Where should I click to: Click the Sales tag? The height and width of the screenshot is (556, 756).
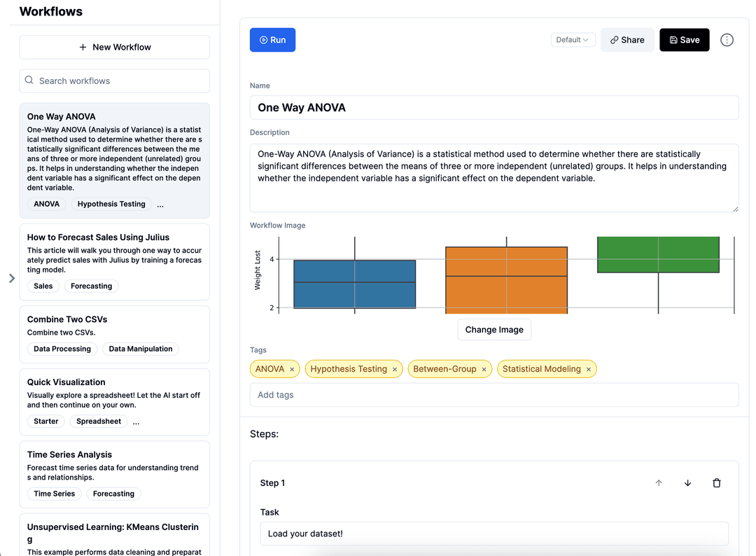43,286
